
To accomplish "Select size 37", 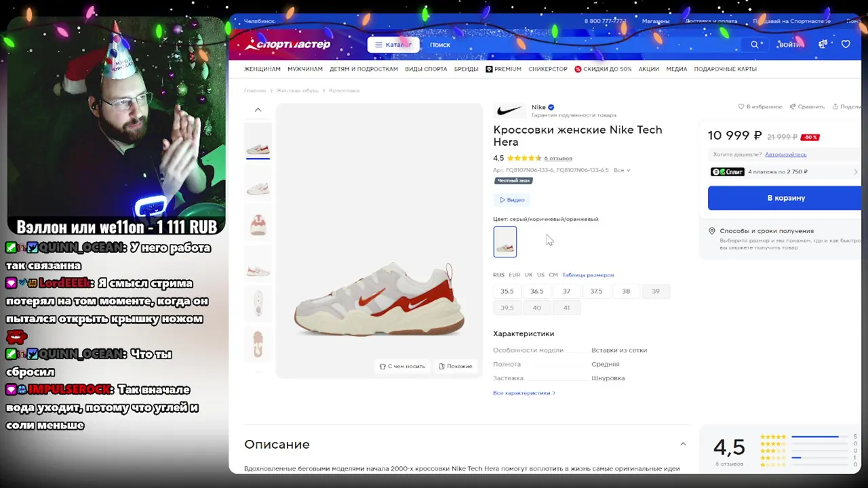I will (x=566, y=291).
